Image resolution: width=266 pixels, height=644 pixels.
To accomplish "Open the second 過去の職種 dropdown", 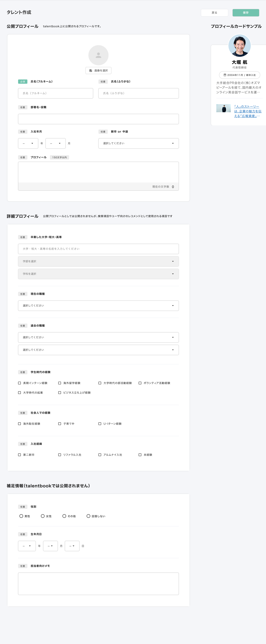I will click(x=98, y=350).
